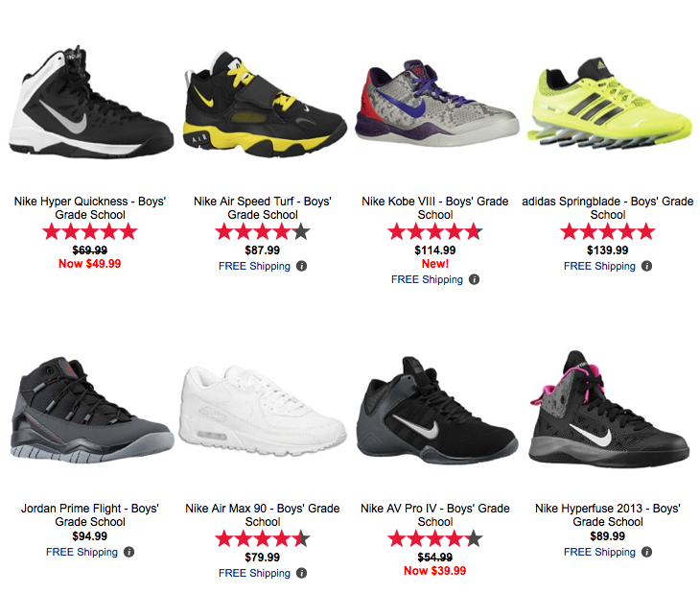The height and width of the screenshot is (594, 700).
Task: Click info icon beside Nike Kobe VIII shipping
Action: point(474,279)
